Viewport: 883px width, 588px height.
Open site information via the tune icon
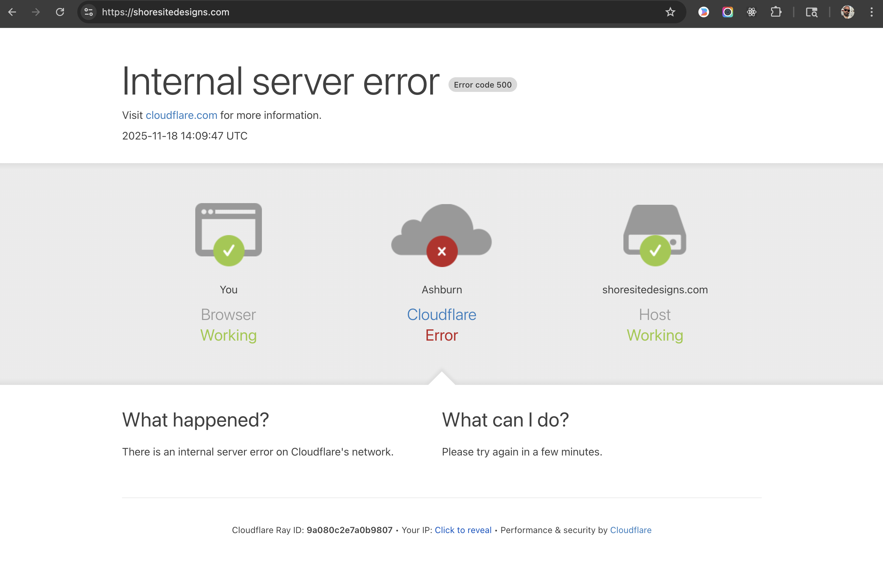88,12
